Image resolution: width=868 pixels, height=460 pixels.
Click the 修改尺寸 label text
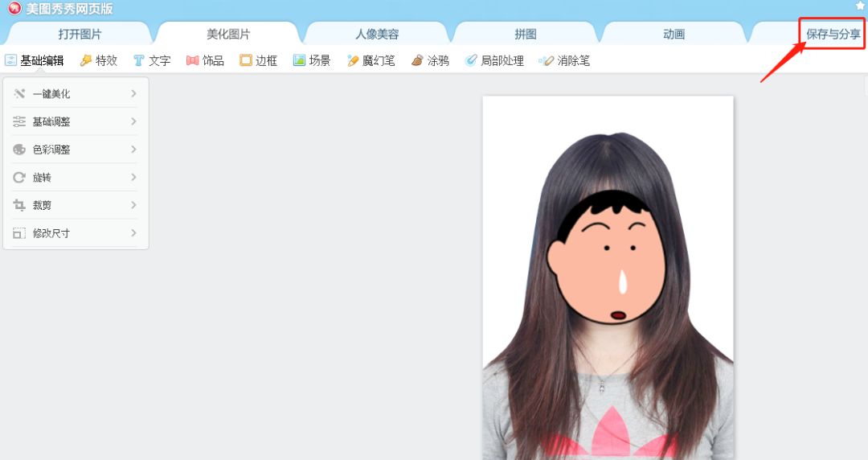51,233
